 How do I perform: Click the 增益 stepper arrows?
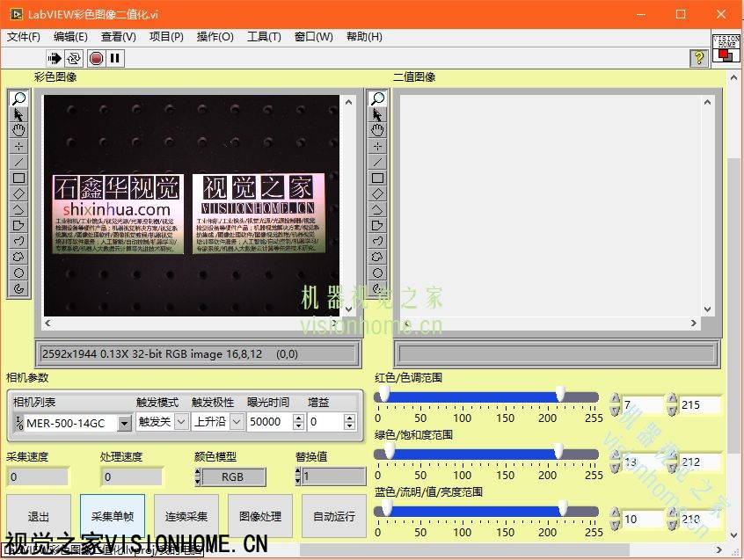click(x=350, y=422)
